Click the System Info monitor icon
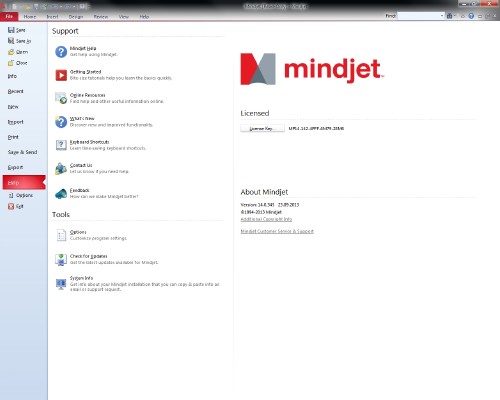Viewport: 500px width, 400px height. coord(61,284)
